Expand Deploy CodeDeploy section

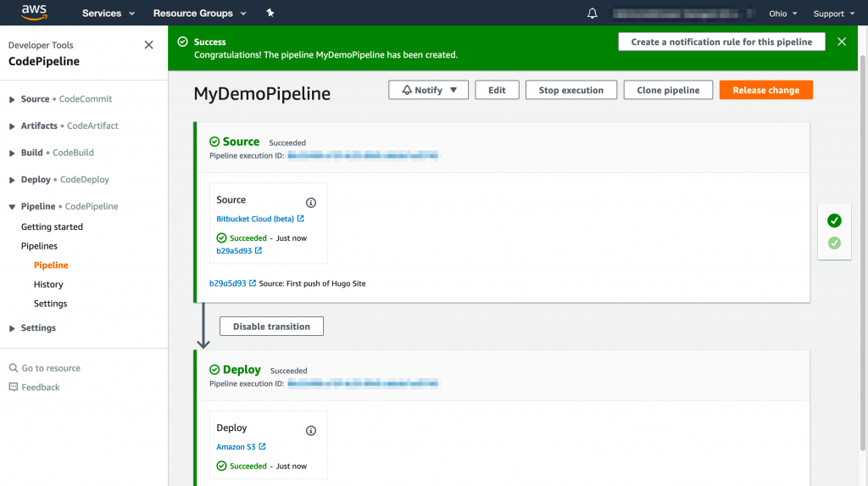tap(12, 180)
